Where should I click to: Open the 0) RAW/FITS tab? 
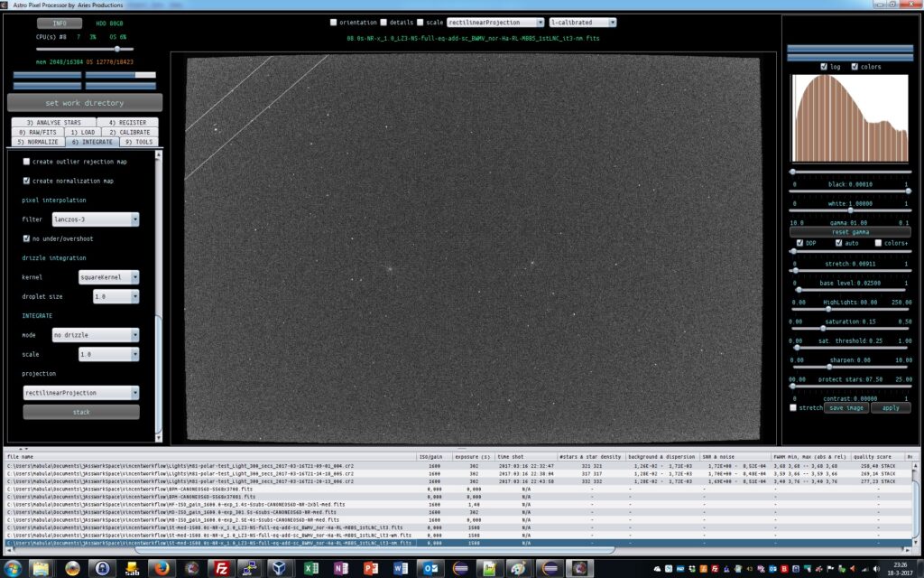[x=38, y=132]
